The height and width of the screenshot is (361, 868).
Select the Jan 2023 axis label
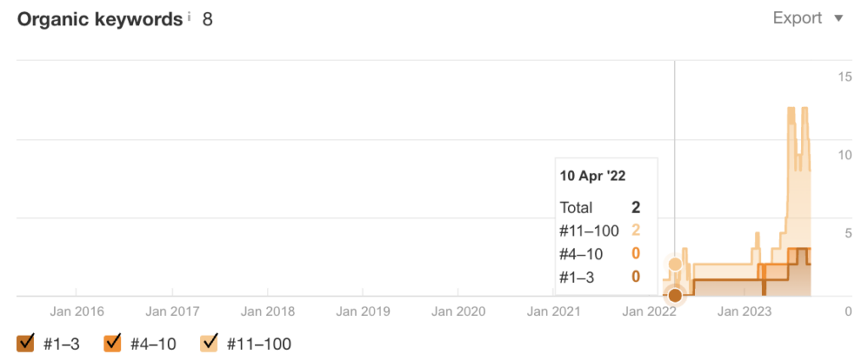click(x=744, y=312)
